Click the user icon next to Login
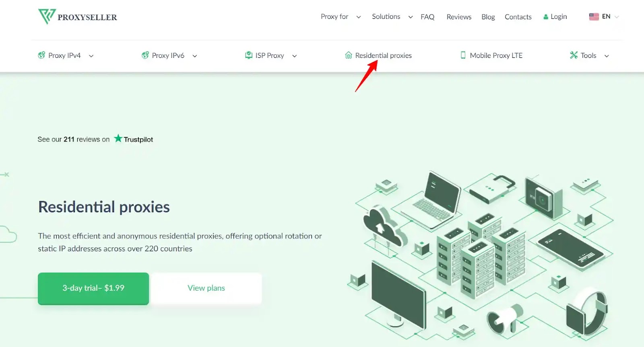Image resolution: width=644 pixels, height=347 pixels. click(546, 17)
